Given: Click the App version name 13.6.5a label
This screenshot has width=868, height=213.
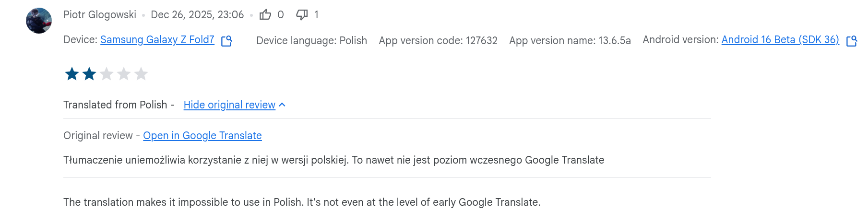Looking at the screenshot, I should coord(570,41).
